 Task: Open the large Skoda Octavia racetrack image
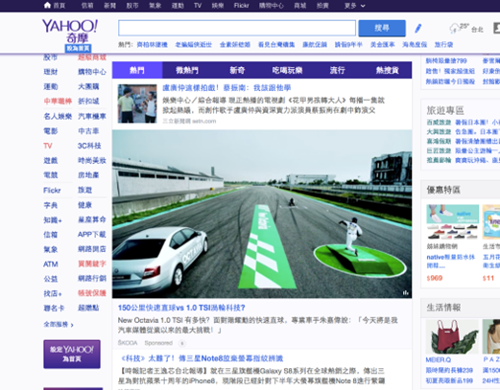pos(262,214)
